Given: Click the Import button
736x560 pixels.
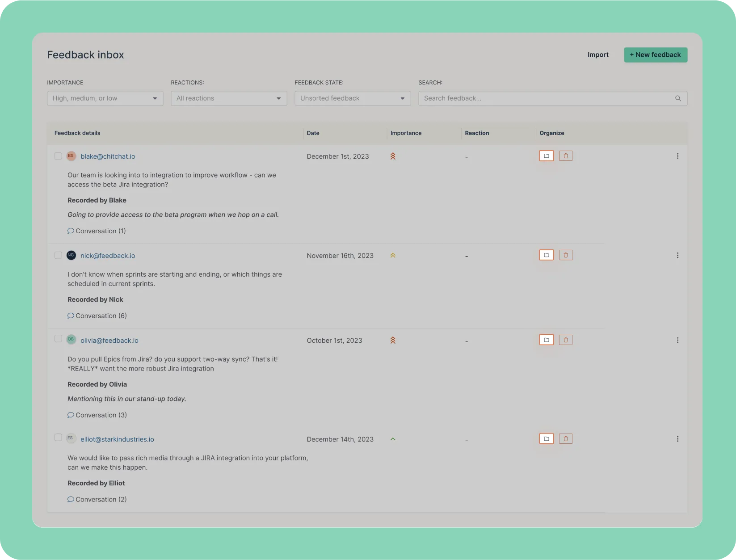Looking at the screenshot, I should click(598, 55).
